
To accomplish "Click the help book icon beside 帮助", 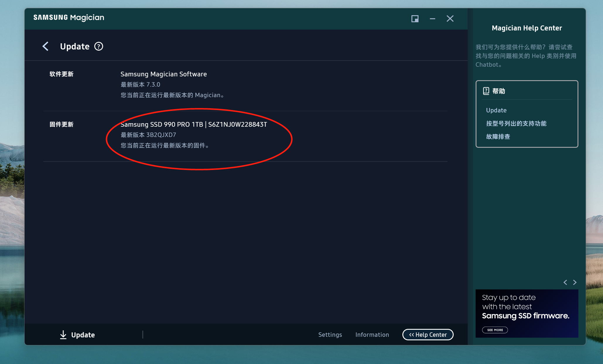I will 486,91.
